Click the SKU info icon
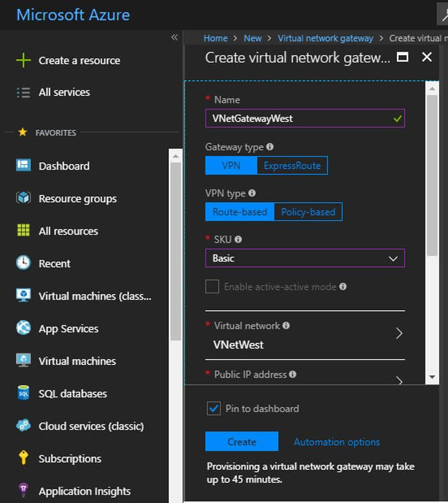Viewport: 448px width, 503px height. coord(238,239)
